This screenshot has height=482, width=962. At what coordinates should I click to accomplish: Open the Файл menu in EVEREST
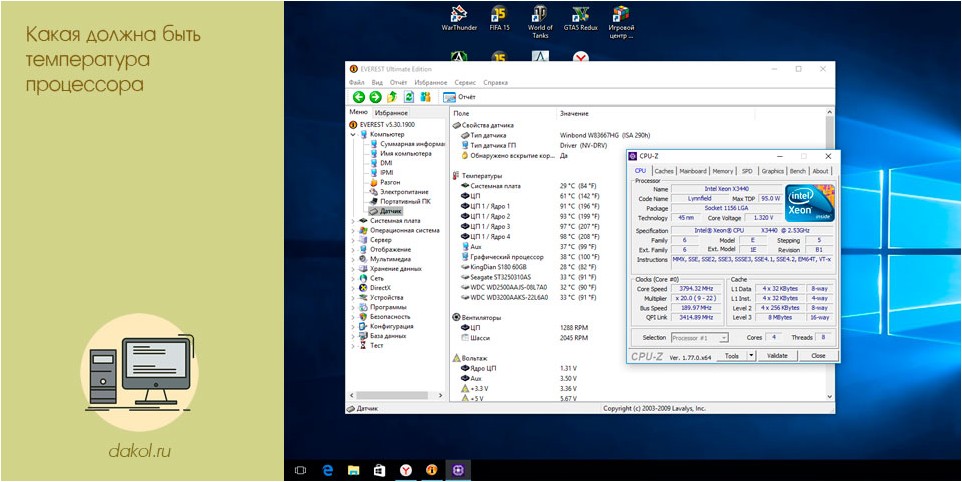pos(356,82)
